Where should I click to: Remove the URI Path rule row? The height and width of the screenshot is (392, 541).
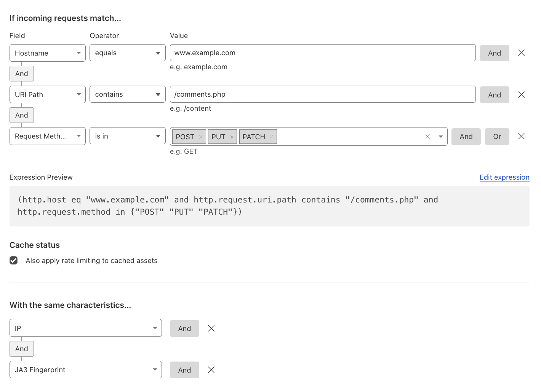point(522,95)
